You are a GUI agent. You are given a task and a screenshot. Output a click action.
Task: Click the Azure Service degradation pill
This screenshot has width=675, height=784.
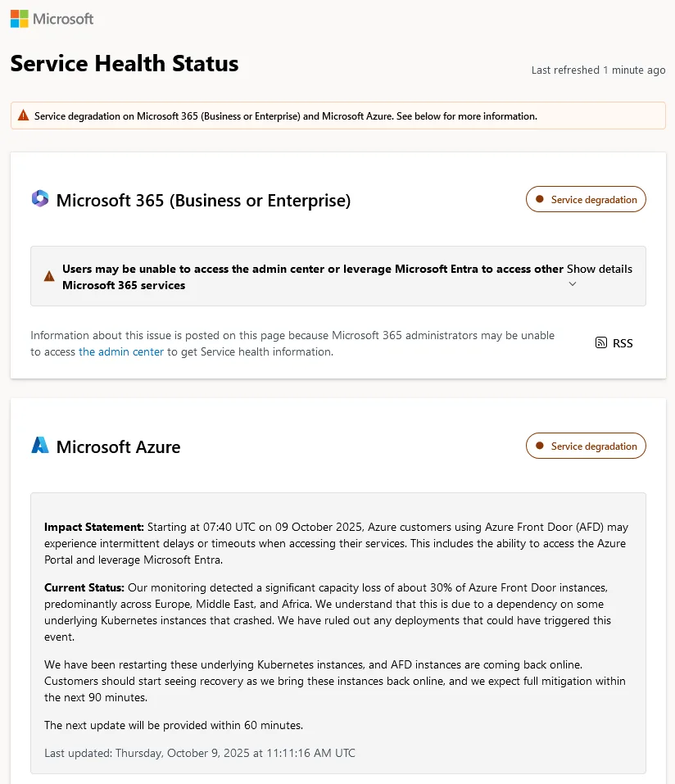click(586, 446)
